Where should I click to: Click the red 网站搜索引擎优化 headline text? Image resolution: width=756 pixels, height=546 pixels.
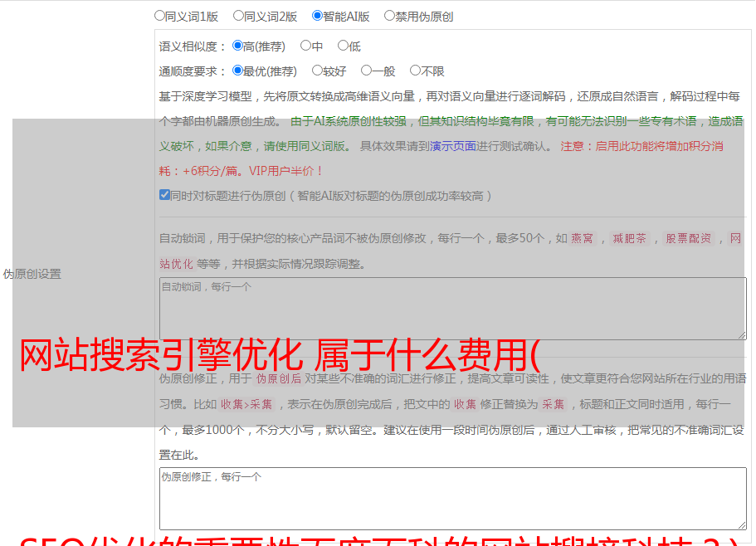coord(279,357)
